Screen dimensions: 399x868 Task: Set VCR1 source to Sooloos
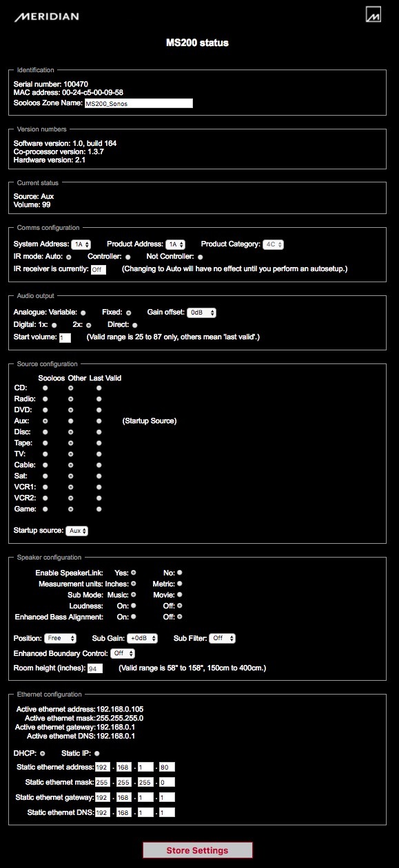coord(45,487)
